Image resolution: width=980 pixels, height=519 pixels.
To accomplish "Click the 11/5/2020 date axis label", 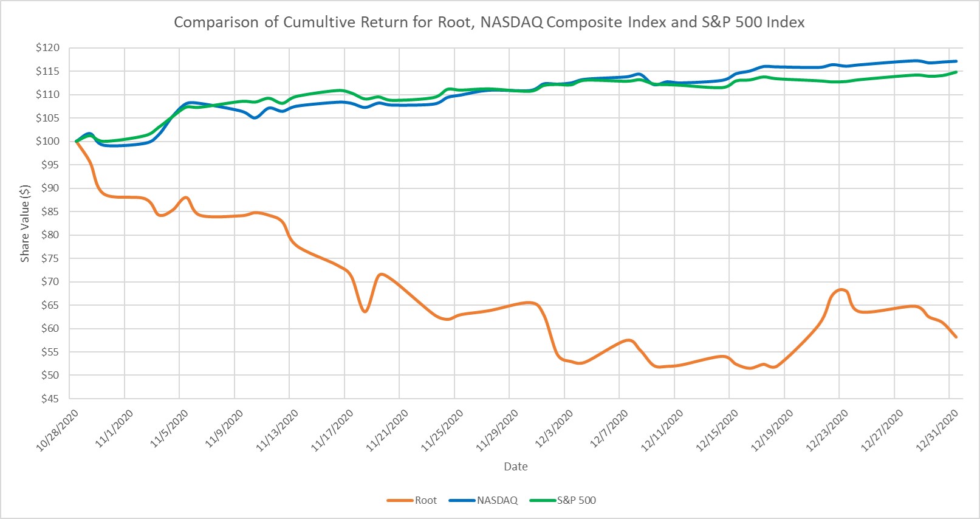I will [x=170, y=428].
